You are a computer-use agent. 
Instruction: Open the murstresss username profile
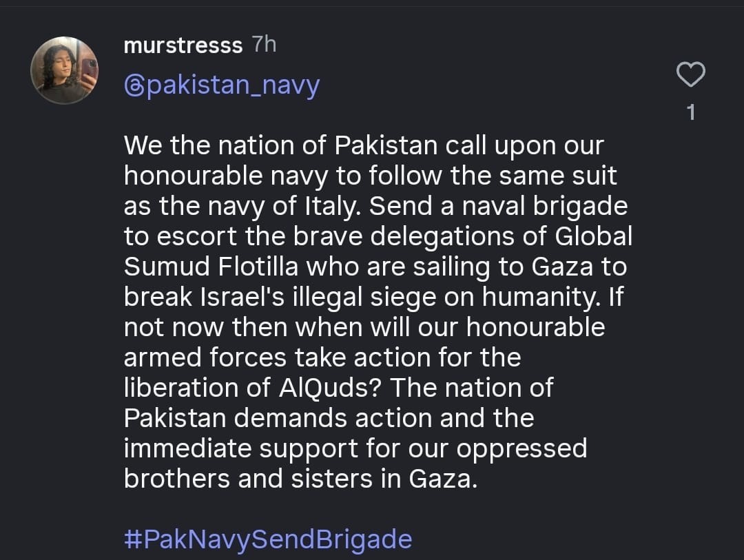tap(183, 45)
